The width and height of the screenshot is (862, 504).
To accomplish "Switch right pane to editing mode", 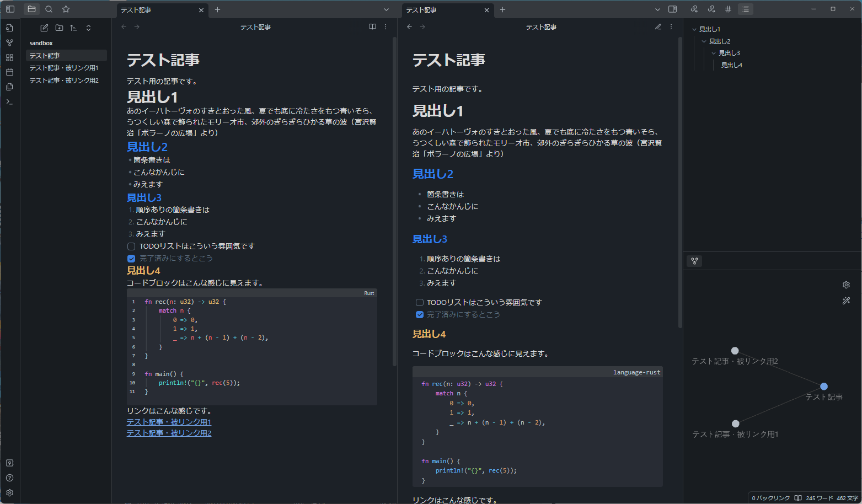I will [x=658, y=27].
